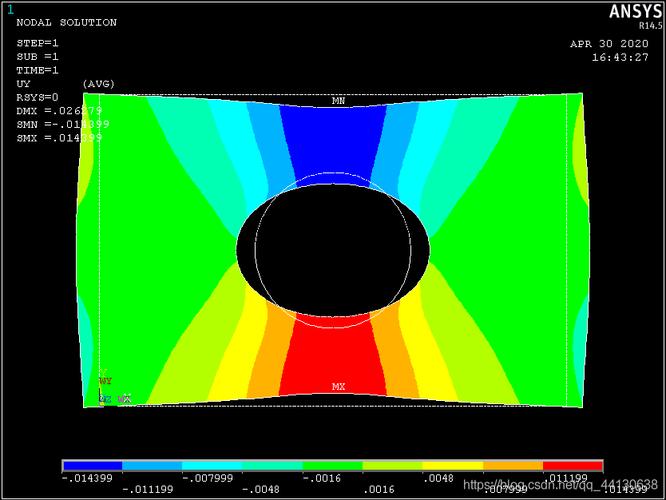Click the window number 1 label
666x500 pixels.
pos(11,9)
